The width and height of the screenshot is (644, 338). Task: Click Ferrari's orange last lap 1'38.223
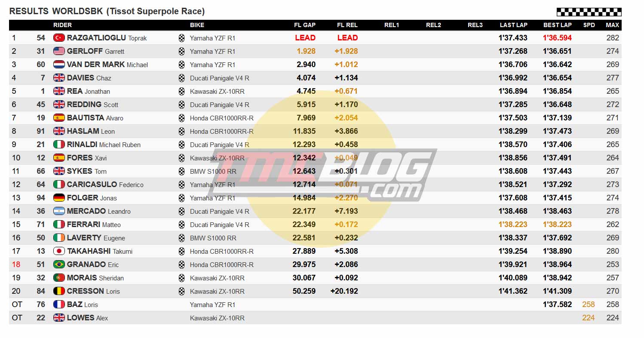pyautogui.click(x=513, y=224)
